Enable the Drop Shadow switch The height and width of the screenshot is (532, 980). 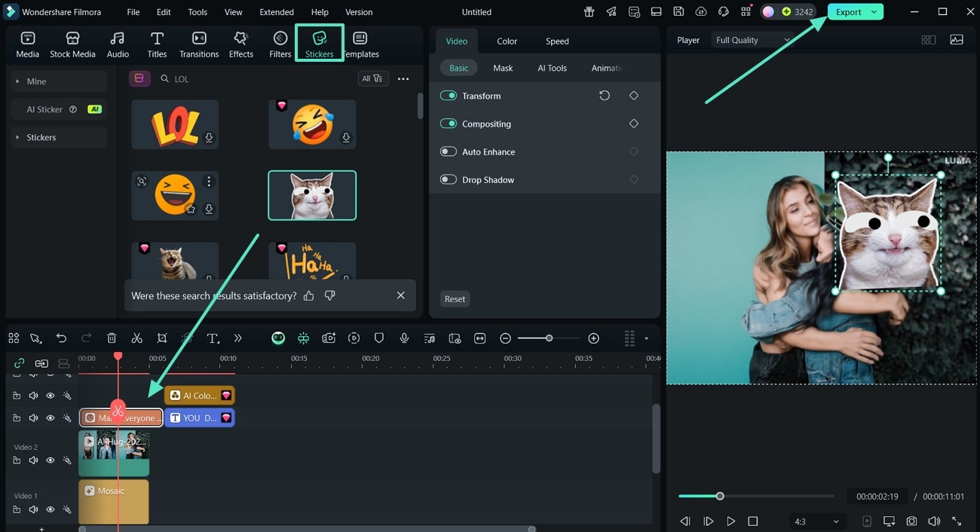tap(449, 179)
